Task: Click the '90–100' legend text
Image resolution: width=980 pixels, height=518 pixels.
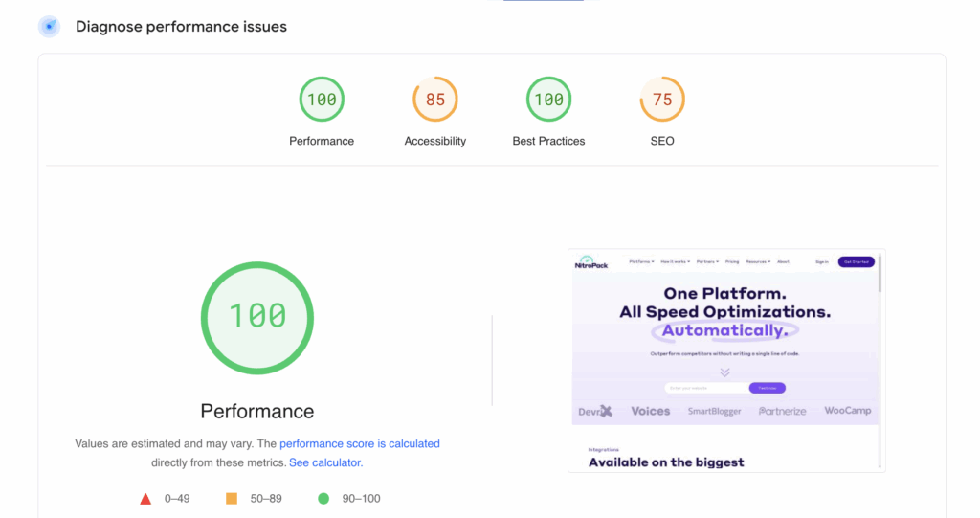Action: (361, 499)
